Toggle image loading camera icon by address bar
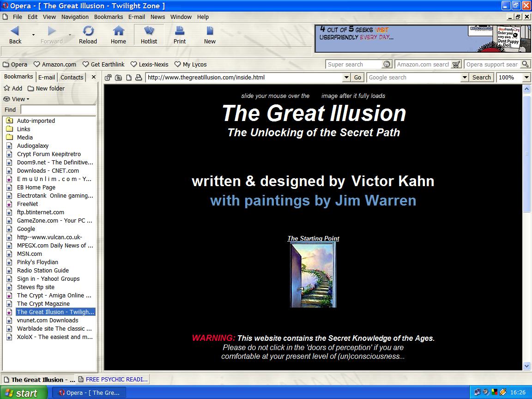 118,78
